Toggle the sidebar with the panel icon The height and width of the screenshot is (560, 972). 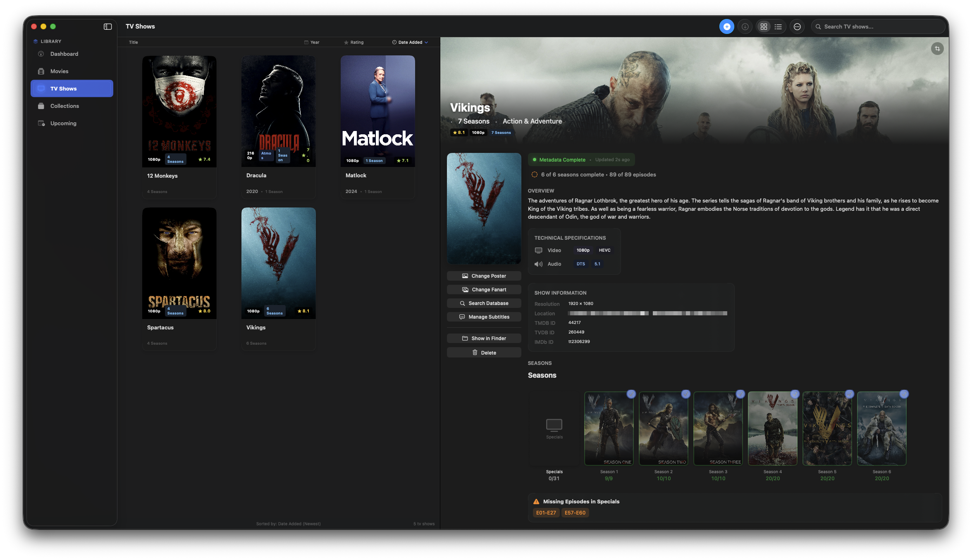pyautogui.click(x=108, y=26)
